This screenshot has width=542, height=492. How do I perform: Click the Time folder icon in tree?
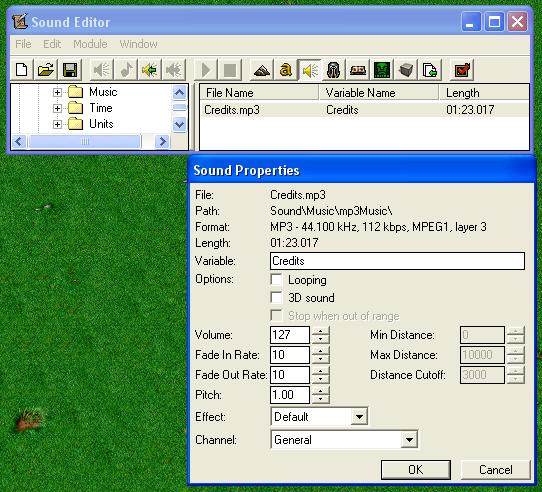[x=75, y=108]
